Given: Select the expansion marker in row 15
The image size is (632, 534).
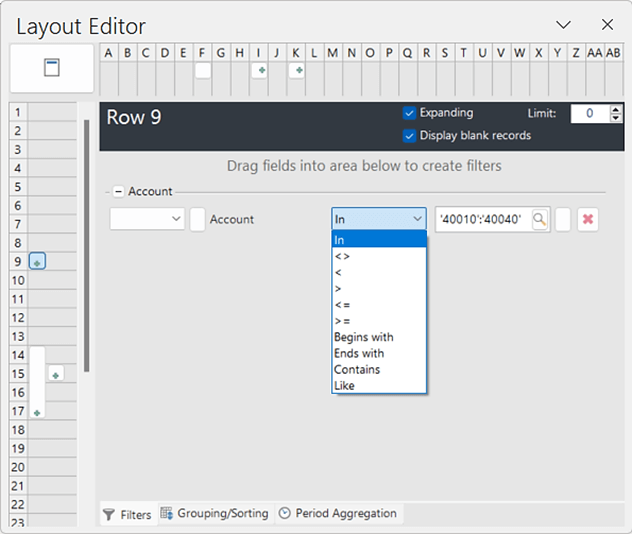Looking at the screenshot, I should point(56,375).
